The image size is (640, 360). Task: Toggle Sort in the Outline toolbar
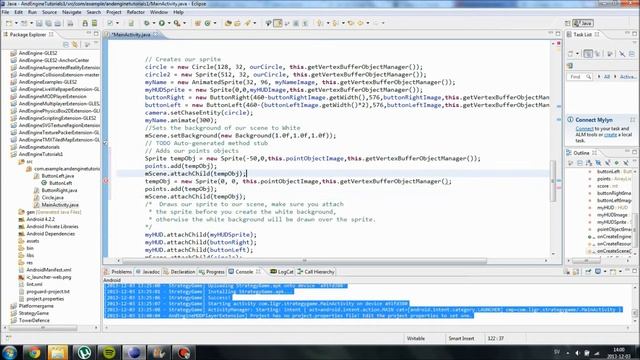(589, 163)
